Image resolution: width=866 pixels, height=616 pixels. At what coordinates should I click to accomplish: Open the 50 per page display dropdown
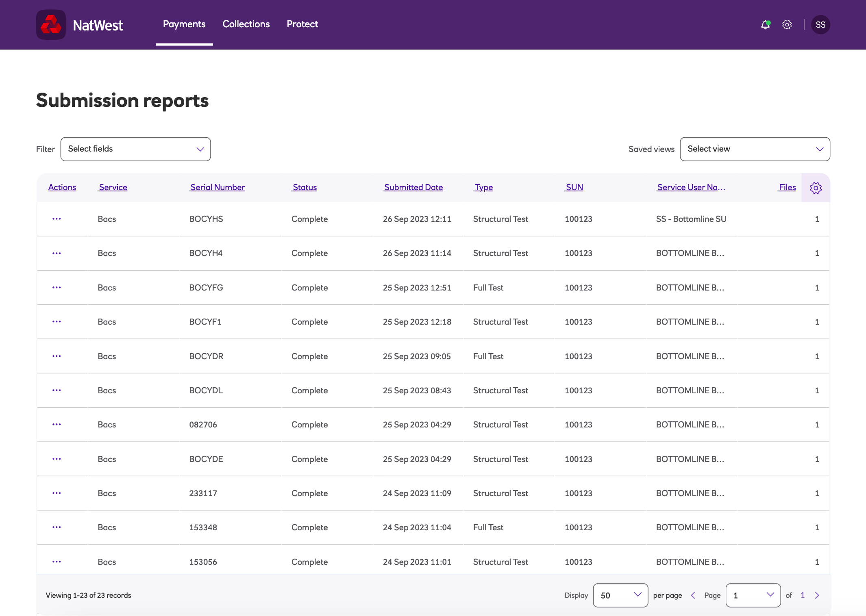[620, 595]
